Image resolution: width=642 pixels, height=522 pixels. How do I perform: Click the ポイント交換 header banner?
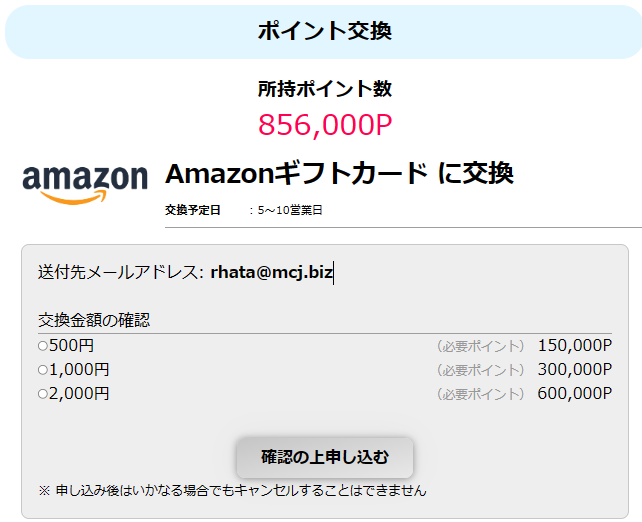point(324,31)
